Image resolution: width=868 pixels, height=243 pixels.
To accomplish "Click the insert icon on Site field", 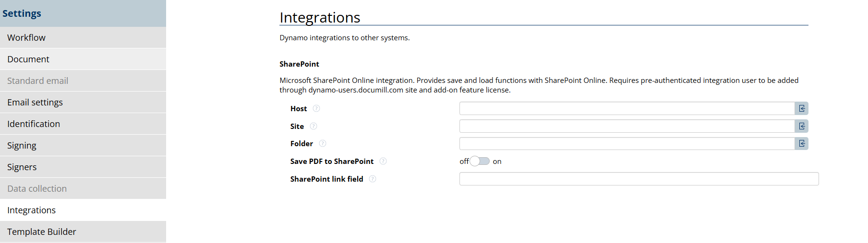I will [x=801, y=127].
